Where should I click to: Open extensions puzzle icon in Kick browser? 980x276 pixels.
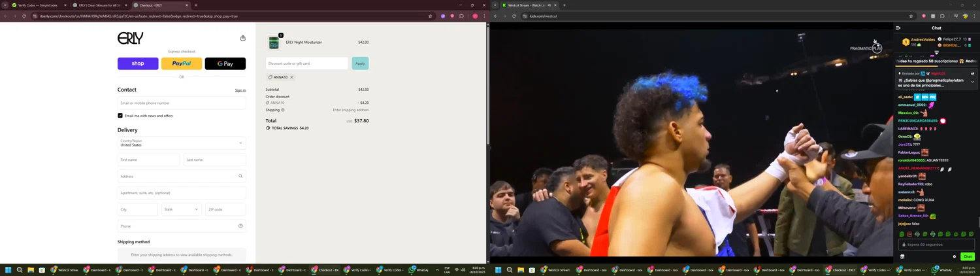(942, 16)
